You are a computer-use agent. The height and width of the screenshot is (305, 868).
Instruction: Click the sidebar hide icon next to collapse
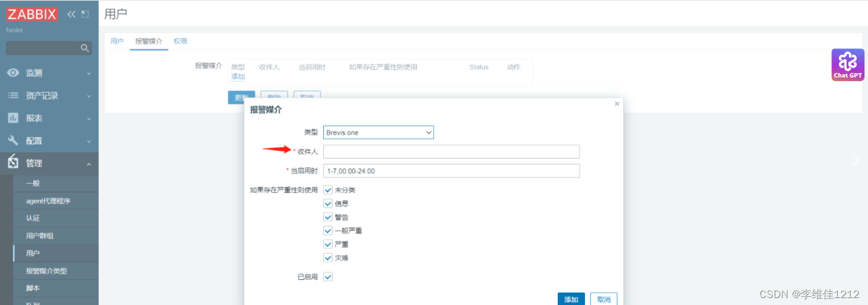(85, 14)
